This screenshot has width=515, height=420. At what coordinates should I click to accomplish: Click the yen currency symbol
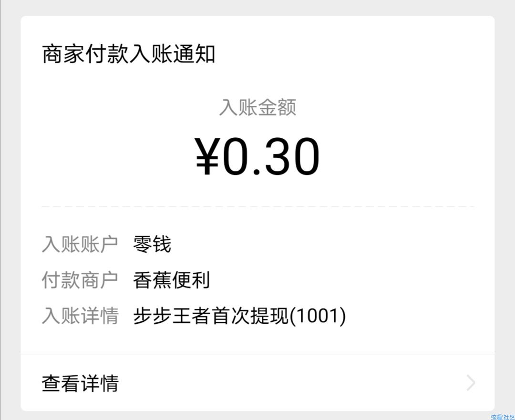coord(207,157)
